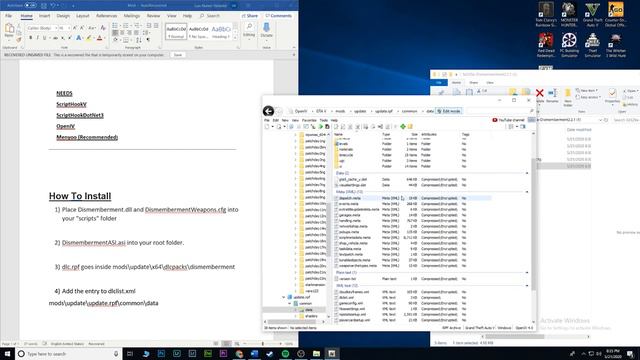Viewport: 640px width, 360px height.
Task: Click the Numbering list icon
Action: click(126, 26)
